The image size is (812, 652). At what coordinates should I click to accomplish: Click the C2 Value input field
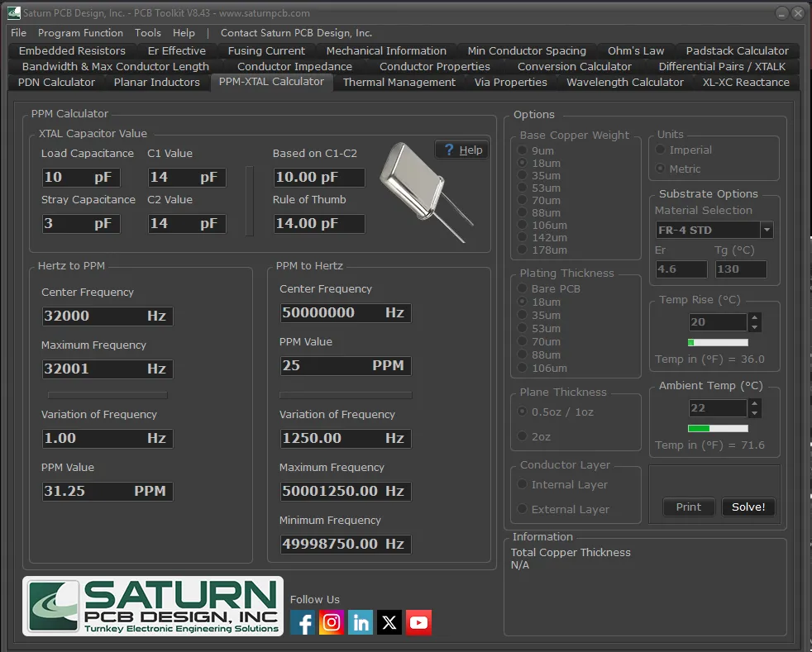(x=187, y=224)
